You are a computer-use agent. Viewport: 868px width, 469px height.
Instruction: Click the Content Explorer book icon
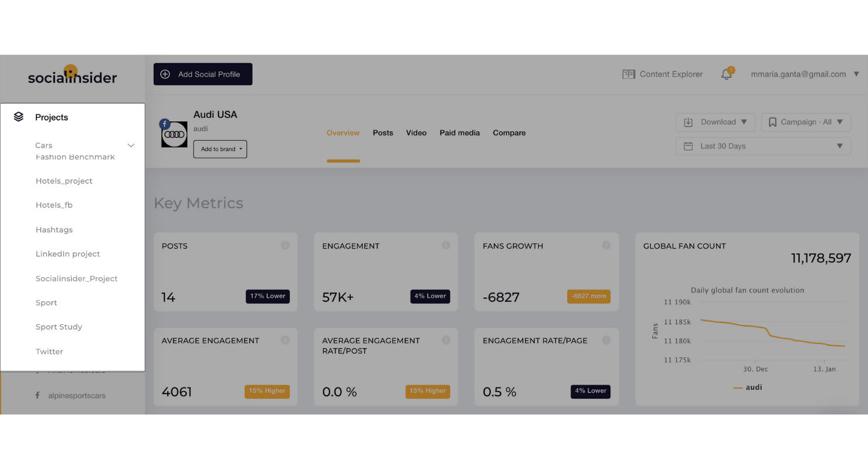point(629,74)
